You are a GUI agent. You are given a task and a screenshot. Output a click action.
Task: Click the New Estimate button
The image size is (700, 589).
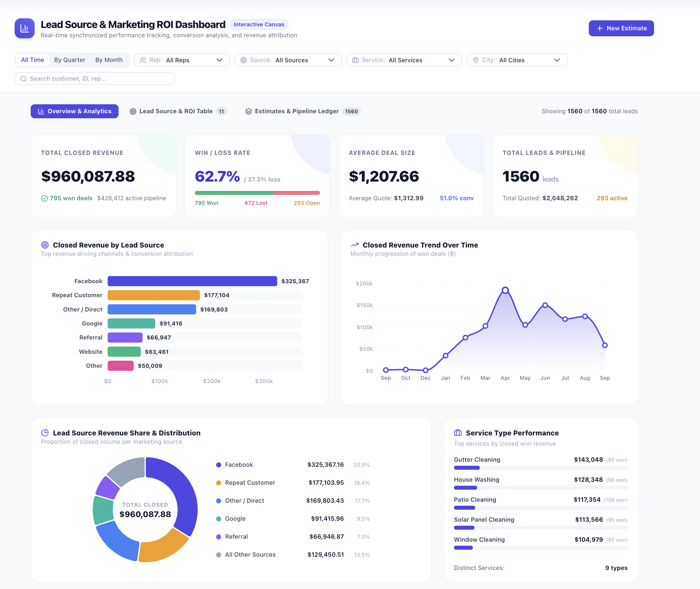pyautogui.click(x=621, y=28)
